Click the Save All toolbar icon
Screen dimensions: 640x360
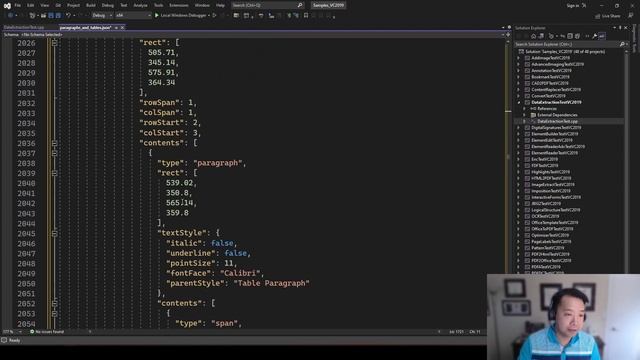(58, 16)
